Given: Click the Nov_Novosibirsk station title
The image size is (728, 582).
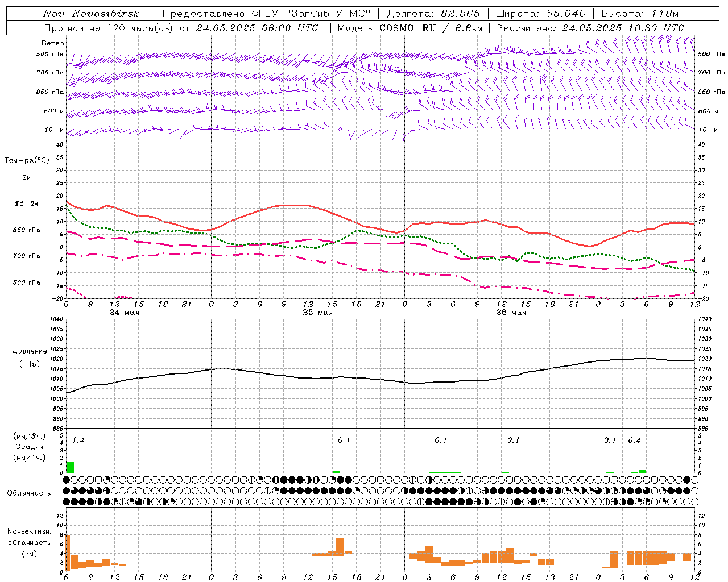Looking at the screenshot, I should point(91,14).
